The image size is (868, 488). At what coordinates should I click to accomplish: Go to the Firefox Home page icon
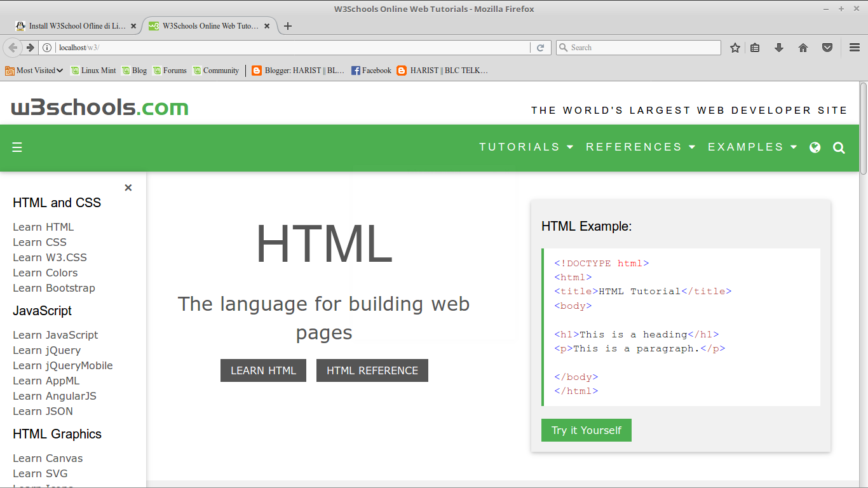[x=803, y=48]
